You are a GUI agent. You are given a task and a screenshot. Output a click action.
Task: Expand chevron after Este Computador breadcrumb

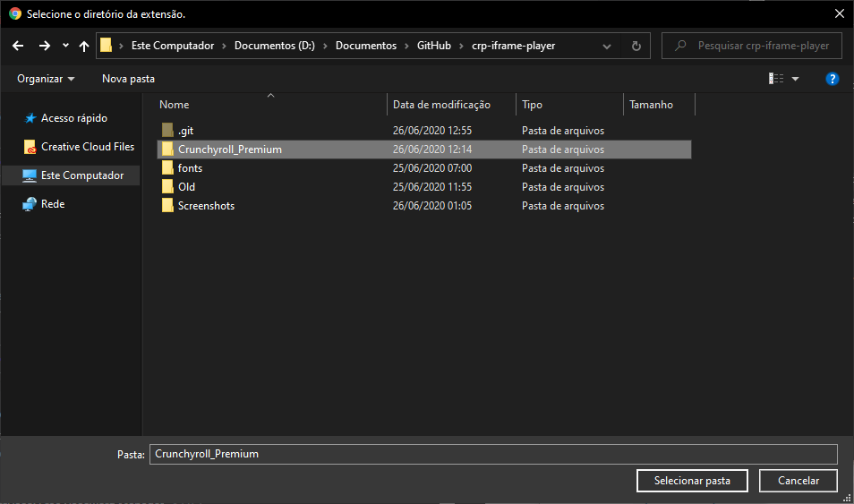(224, 47)
